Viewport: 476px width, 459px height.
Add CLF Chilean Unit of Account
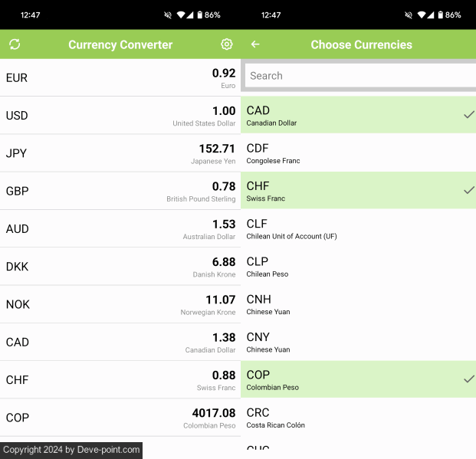(x=358, y=228)
